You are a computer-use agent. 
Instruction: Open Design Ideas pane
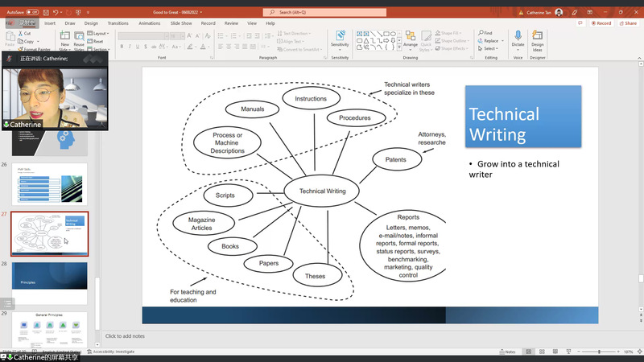(537, 39)
